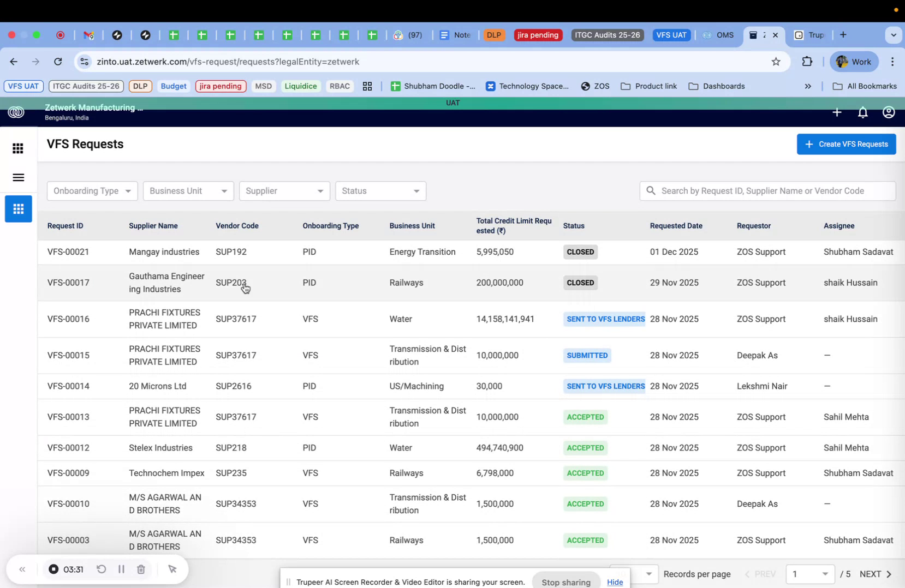The image size is (905, 588).
Task: Switch to the VFS UAT browser tab
Action: click(671, 34)
